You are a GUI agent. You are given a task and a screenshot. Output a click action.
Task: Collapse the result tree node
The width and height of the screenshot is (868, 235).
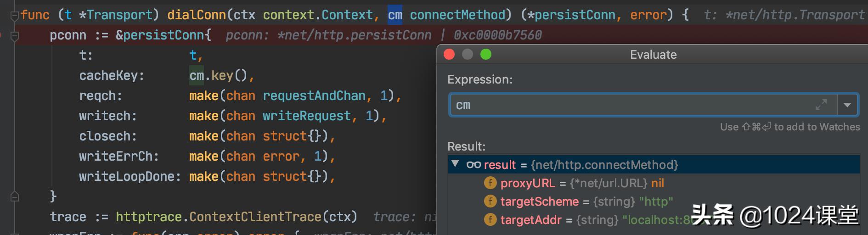(455, 164)
